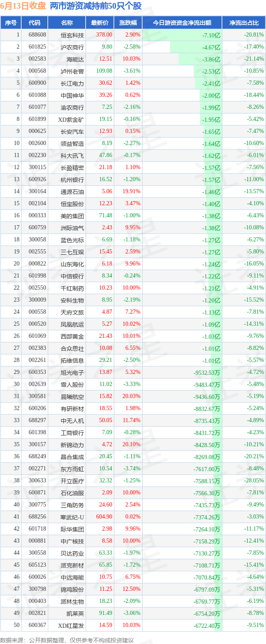Click the 数据来源 disclaimer footer text
Screen dimensions: 266x644
[x=67, y=640]
